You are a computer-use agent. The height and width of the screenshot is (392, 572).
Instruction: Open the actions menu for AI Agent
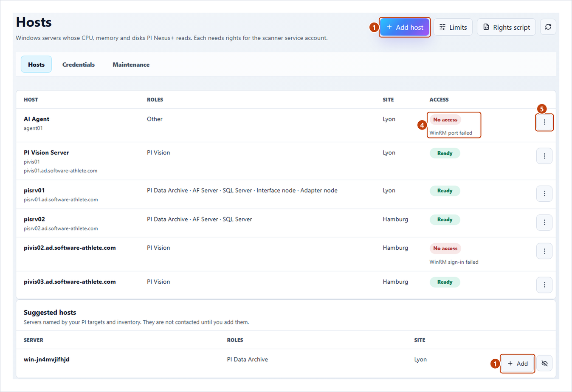click(x=544, y=122)
